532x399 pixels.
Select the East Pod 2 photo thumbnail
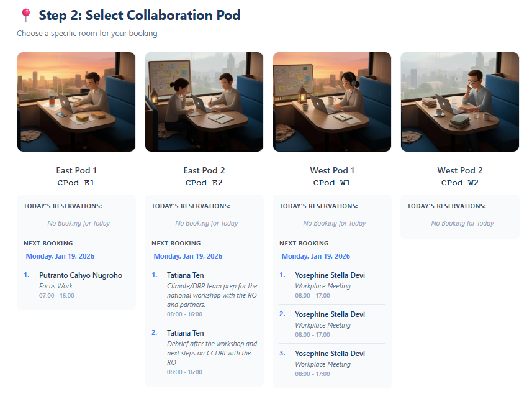point(204,101)
